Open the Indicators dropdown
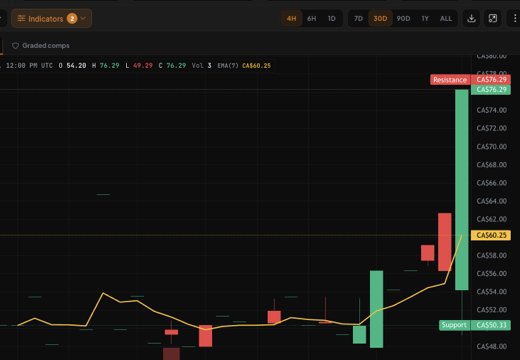The width and height of the screenshot is (520, 360). [x=51, y=18]
